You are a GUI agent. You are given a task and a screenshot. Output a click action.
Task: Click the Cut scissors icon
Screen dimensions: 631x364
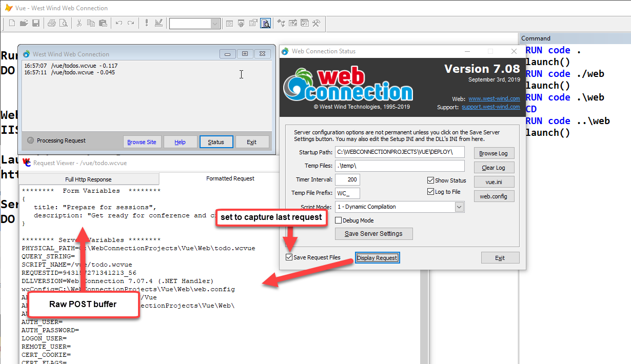pyautogui.click(x=79, y=23)
